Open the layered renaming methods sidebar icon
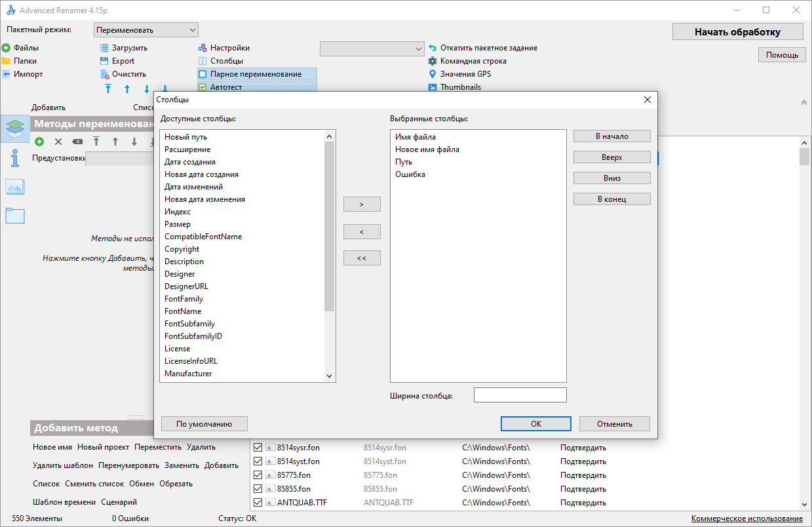Viewport: 812px width, 527px height. (15, 129)
